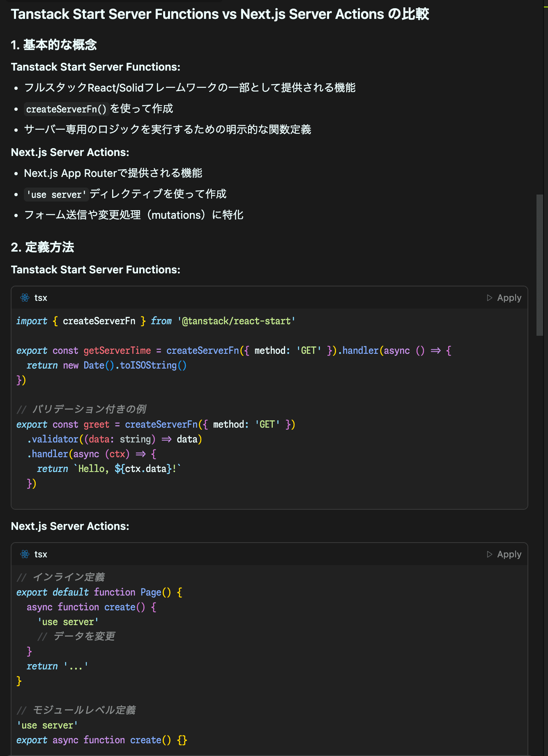Click the vertical scrollbar thumb on the right
This screenshot has width=548, height=756.
coord(540,265)
